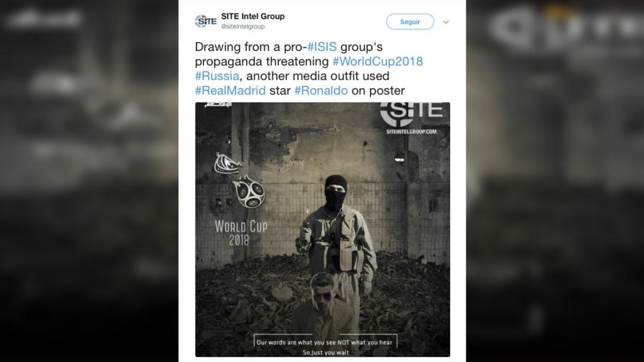Click the 'Our words are what you see' caption
Image resolution: width=644 pixels, height=362 pixels.
coord(324,342)
